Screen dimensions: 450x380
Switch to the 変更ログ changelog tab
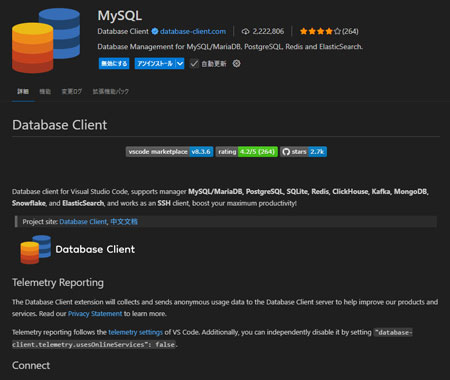point(72,91)
